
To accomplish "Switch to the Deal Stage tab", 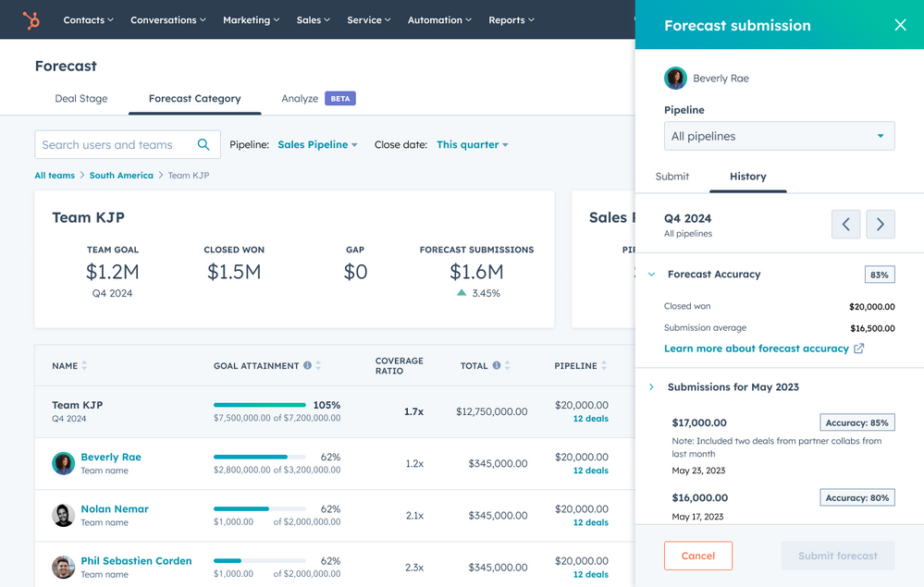I will coord(81,98).
